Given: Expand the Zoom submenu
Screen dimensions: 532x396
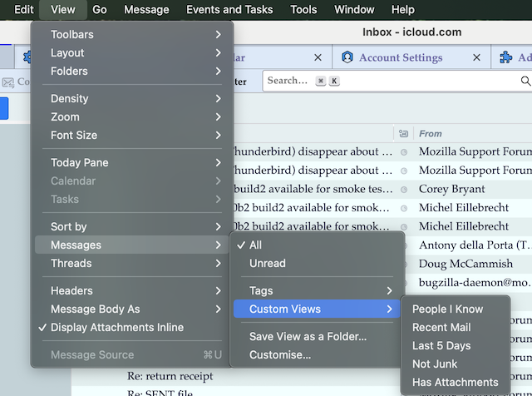Looking at the screenshot, I should [132, 116].
